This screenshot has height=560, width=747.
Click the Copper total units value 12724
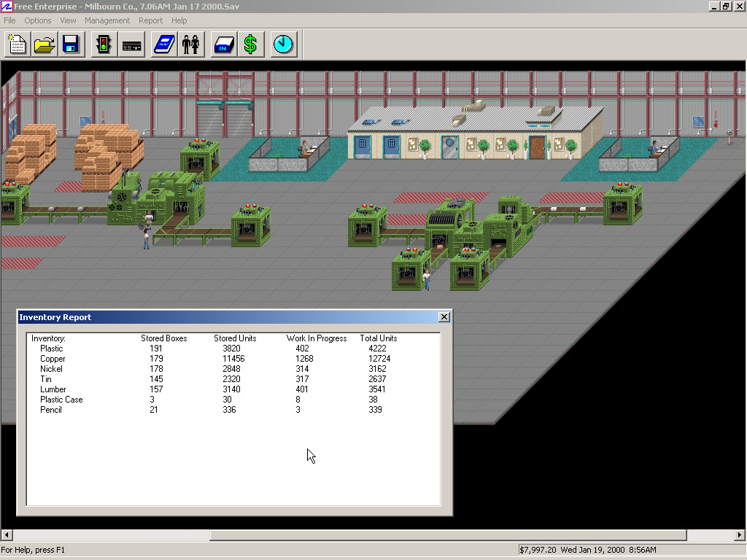(x=379, y=359)
